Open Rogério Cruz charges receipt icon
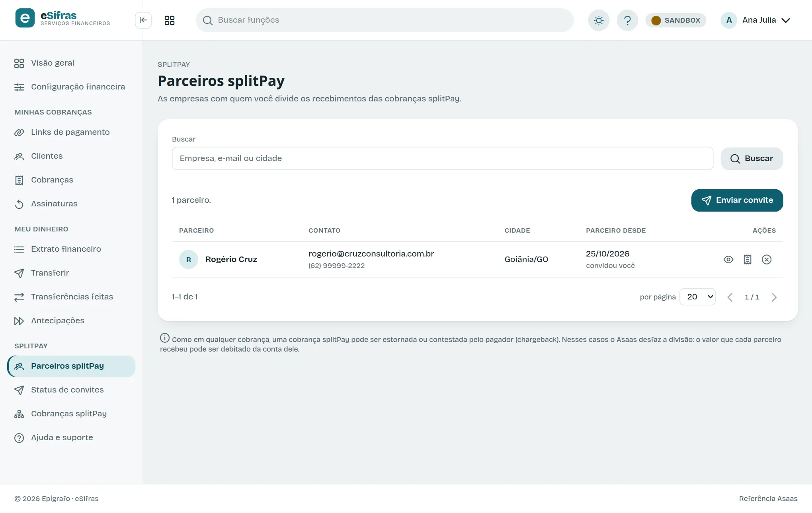Viewport: 812px width, 513px height. (747, 259)
